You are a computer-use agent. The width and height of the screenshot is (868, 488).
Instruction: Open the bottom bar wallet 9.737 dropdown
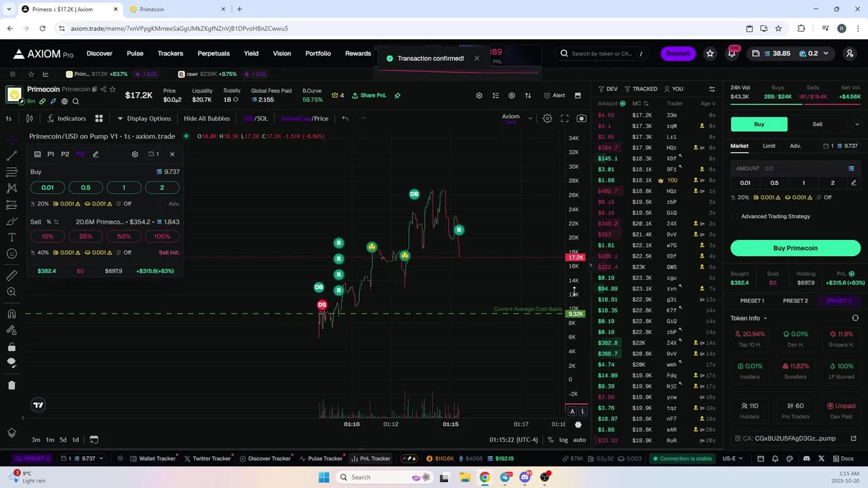[82, 459]
